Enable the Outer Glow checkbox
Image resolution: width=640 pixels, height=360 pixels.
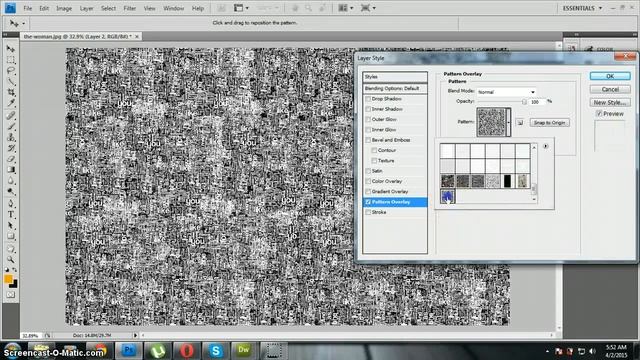coord(368,119)
